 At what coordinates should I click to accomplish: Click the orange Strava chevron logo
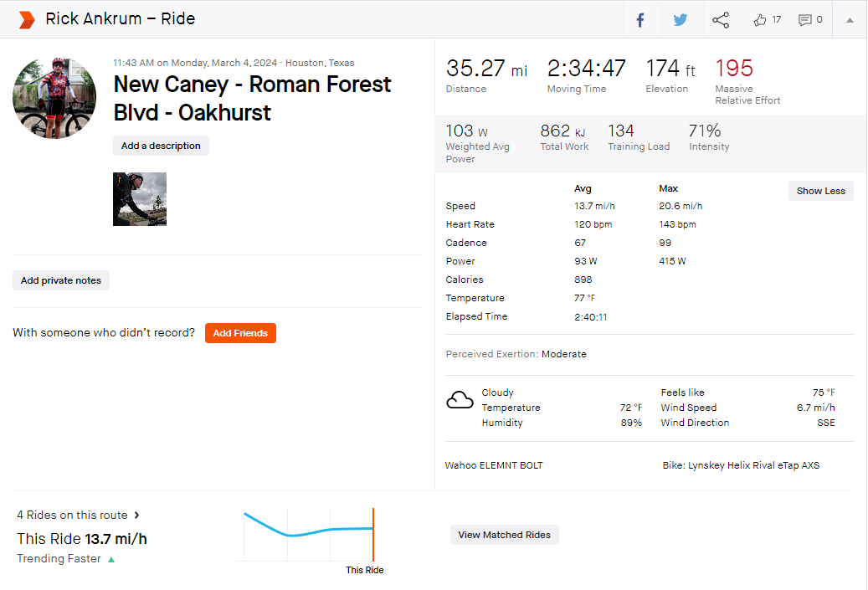(27, 19)
